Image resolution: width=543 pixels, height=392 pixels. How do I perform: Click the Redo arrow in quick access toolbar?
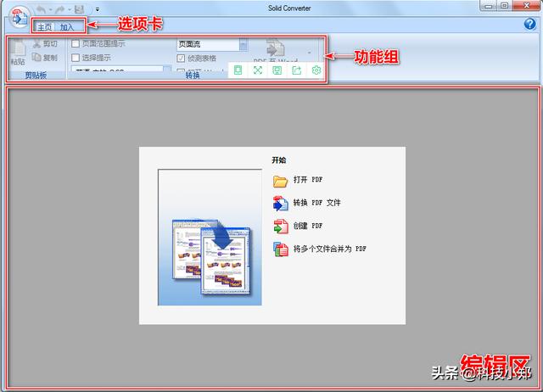pos(60,9)
